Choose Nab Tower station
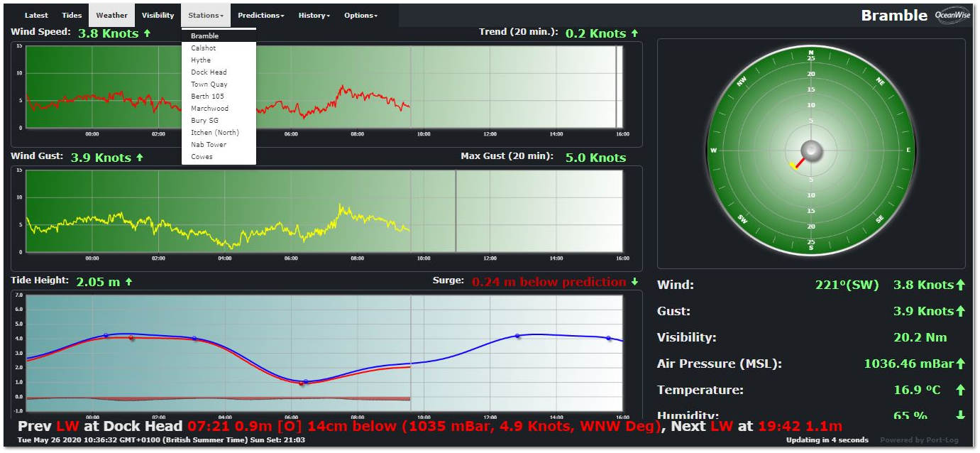Viewport: 980px width, 453px height. 209,145
